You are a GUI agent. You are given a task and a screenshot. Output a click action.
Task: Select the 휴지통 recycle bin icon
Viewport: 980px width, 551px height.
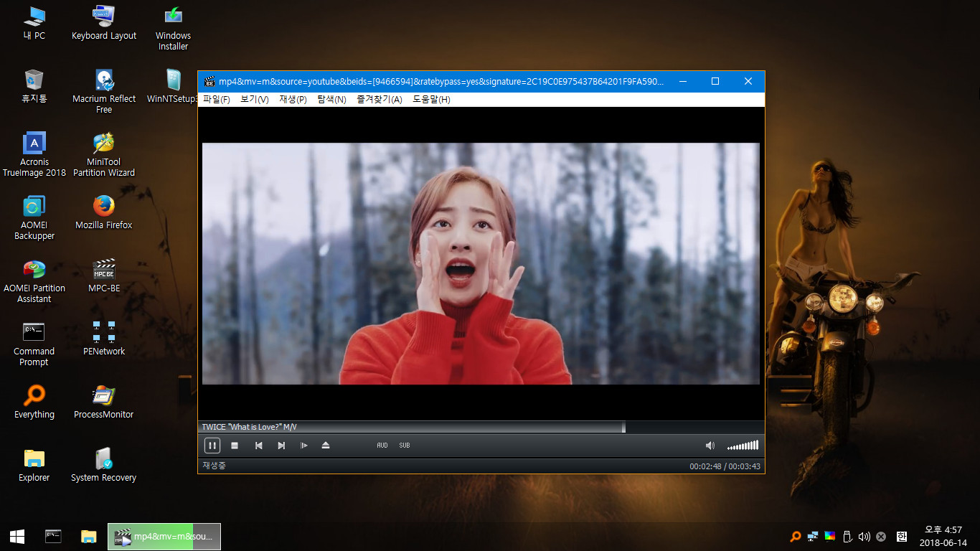[x=34, y=86]
